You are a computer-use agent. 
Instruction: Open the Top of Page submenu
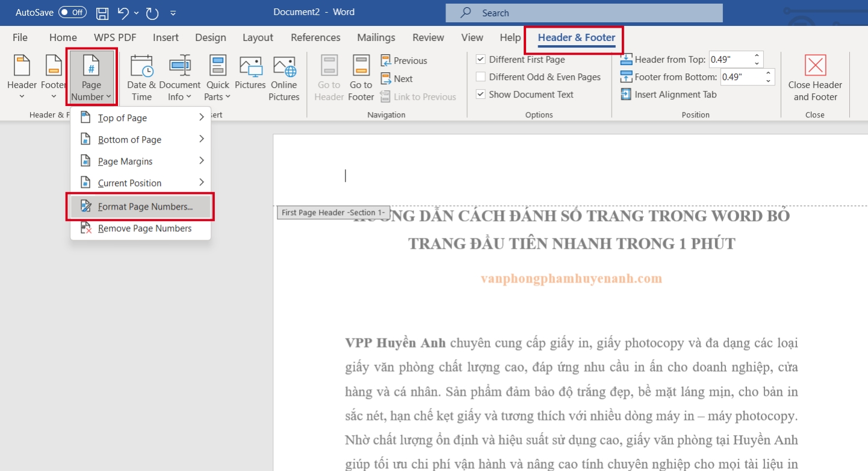pyautogui.click(x=141, y=118)
